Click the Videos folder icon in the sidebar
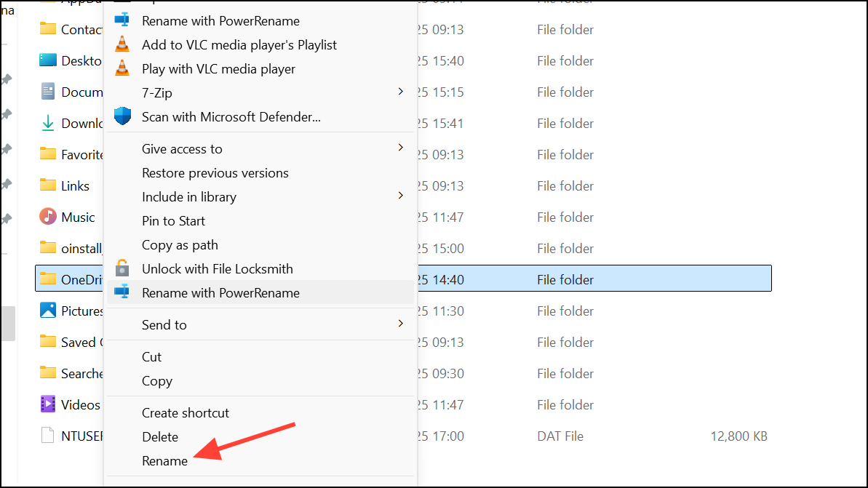 click(x=48, y=404)
